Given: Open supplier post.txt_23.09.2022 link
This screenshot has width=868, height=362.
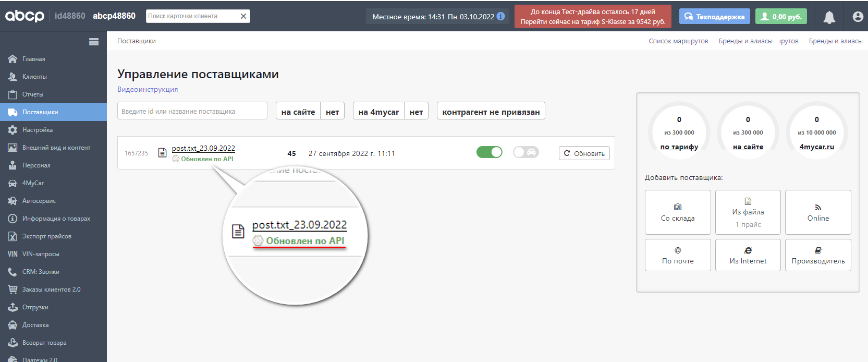Looking at the screenshot, I should point(203,148).
